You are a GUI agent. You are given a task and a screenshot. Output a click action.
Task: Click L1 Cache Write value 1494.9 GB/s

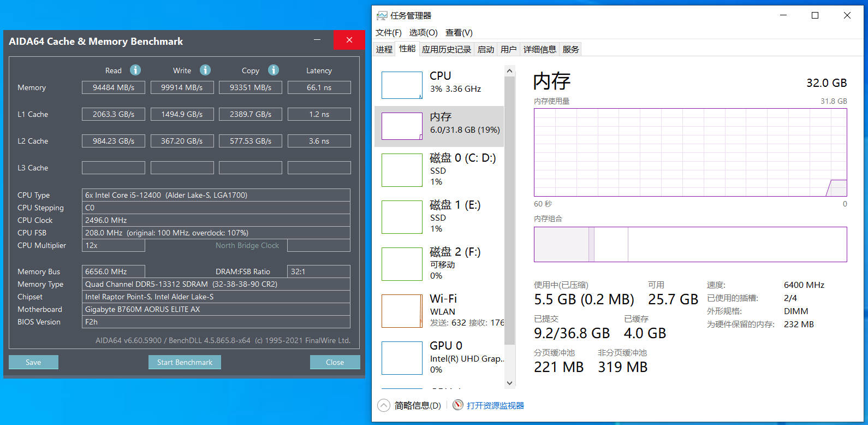coord(182,114)
